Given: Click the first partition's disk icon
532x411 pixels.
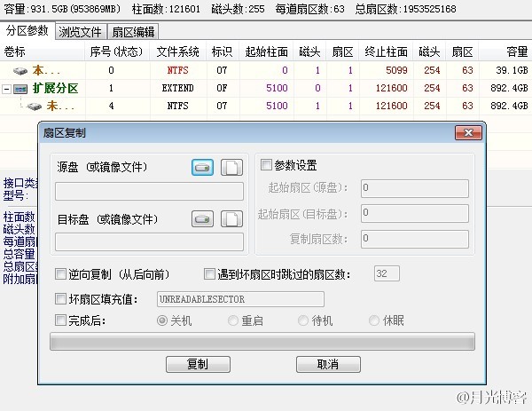Looking at the screenshot, I should (20, 70).
